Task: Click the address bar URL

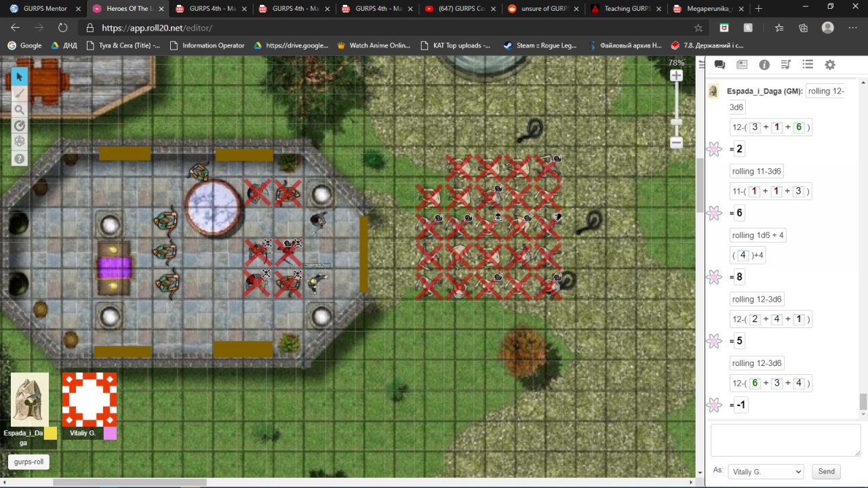Action: (157, 28)
